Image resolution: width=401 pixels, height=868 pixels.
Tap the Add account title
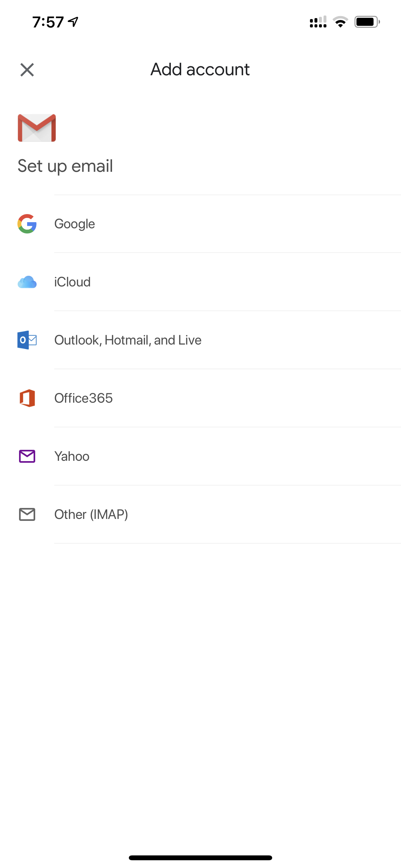200,69
